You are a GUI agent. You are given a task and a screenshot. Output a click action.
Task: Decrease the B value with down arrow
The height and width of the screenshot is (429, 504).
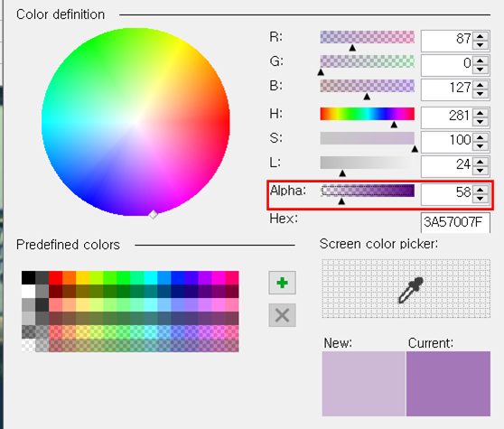(x=481, y=94)
